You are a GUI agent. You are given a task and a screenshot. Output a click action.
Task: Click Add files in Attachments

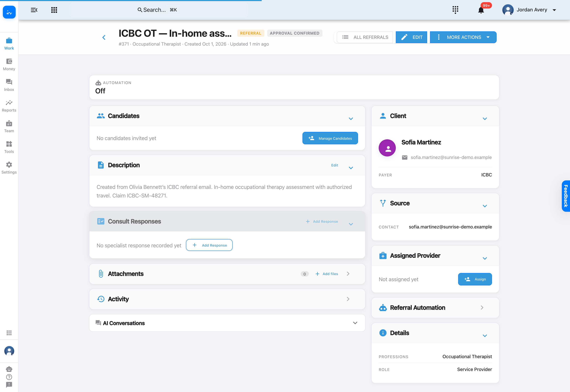tap(327, 274)
